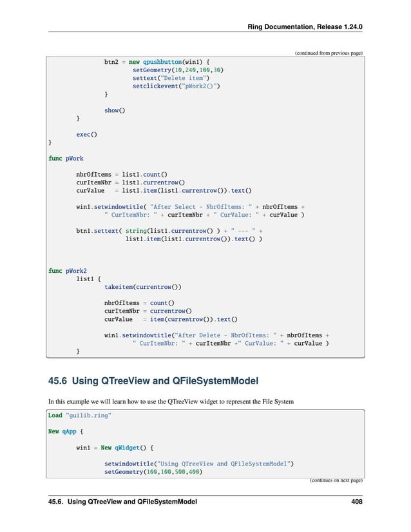Click the "show()" code line
The height and width of the screenshot is (532, 411).
115,110
